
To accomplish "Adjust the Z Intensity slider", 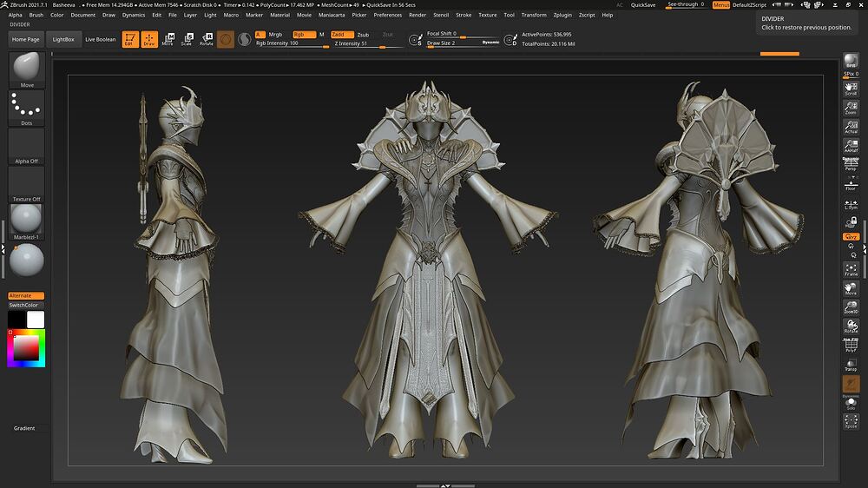I will (x=368, y=43).
